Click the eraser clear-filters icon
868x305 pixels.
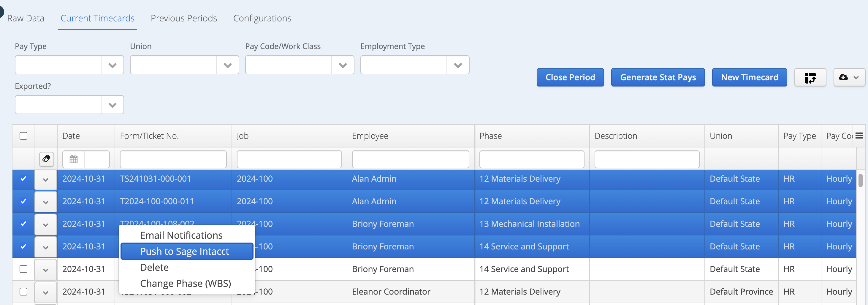click(x=47, y=159)
